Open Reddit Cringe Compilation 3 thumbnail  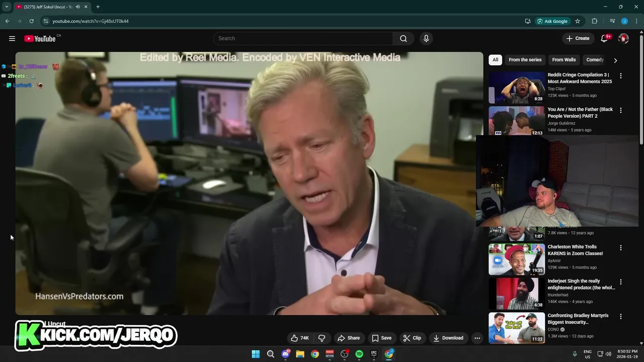click(517, 87)
